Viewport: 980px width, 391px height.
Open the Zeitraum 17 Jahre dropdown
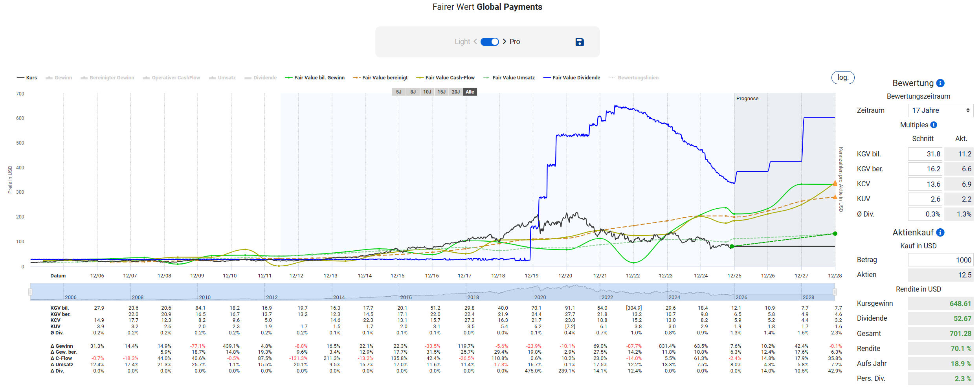[x=940, y=110]
